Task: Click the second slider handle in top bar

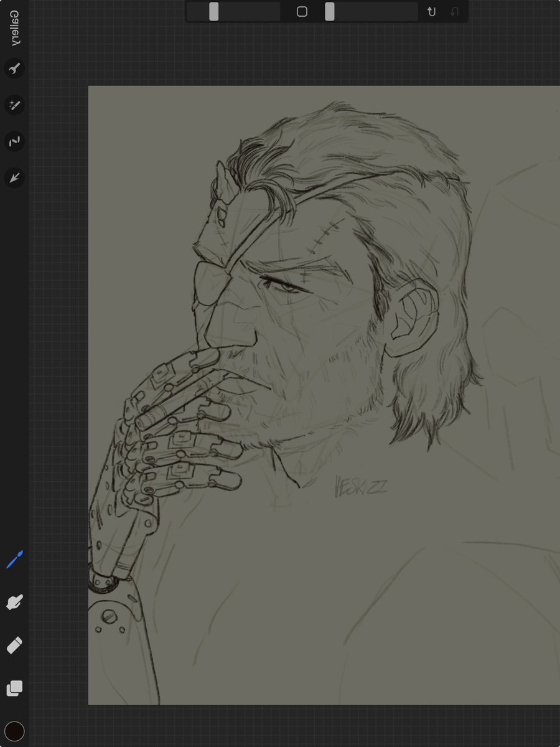Action: pos(330,12)
